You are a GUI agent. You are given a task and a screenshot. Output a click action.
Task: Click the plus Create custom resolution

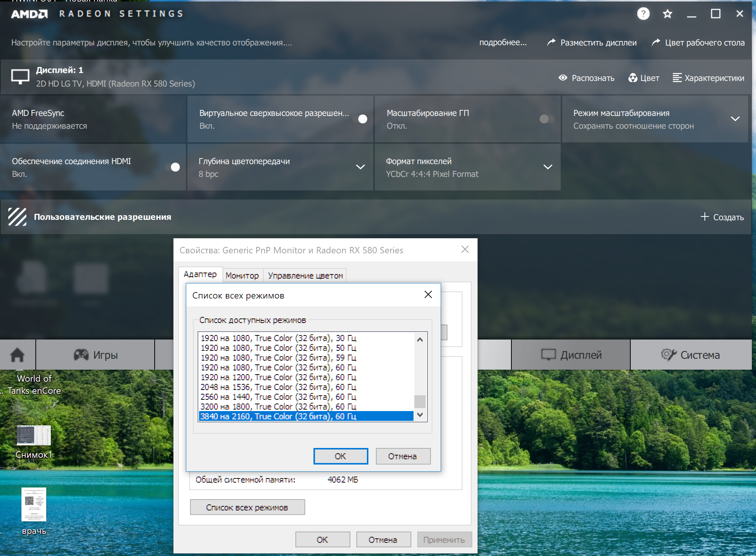(704, 217)
